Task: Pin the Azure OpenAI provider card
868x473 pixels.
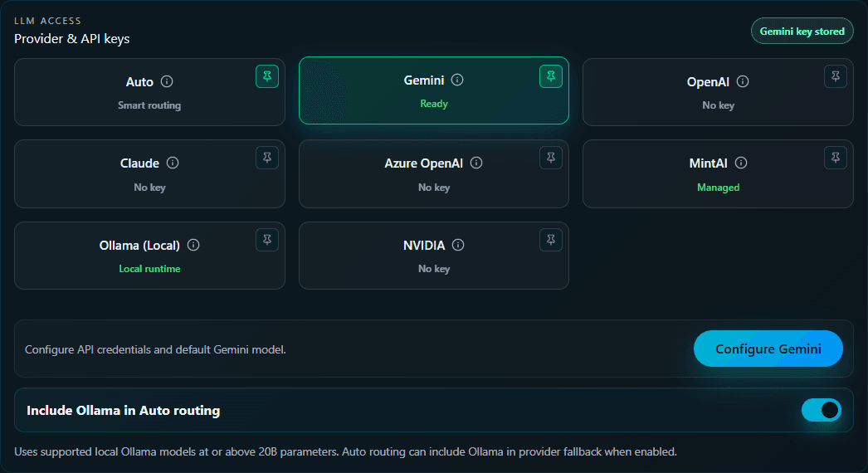Action: point(551,158)
